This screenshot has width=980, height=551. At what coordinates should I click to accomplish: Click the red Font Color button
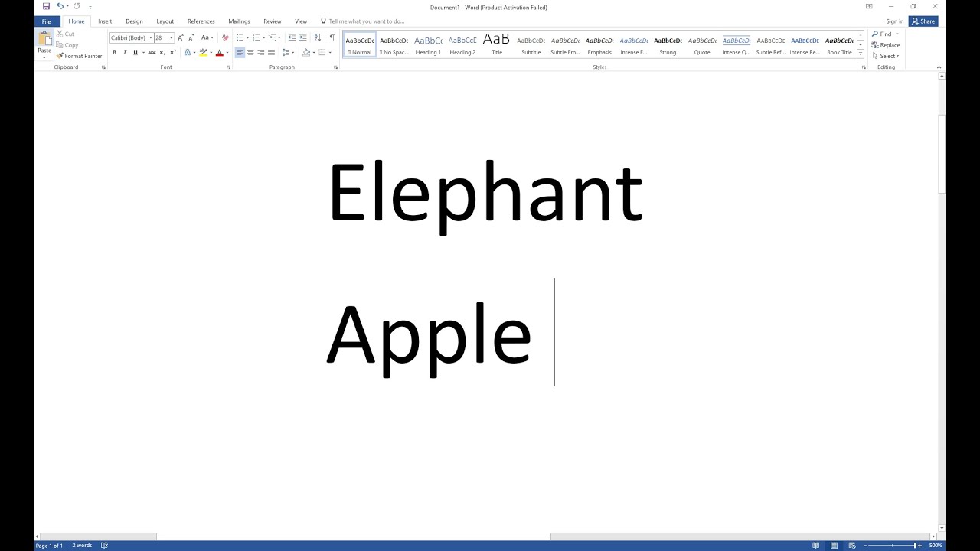point(219,53)
